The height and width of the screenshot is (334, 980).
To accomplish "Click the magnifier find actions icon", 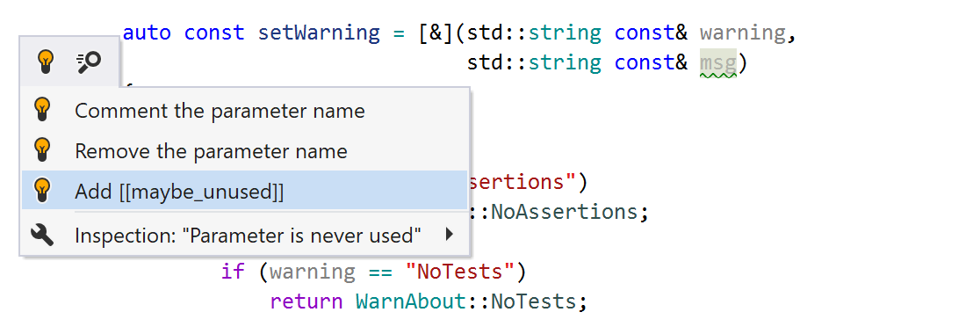I will pos(89,62).
